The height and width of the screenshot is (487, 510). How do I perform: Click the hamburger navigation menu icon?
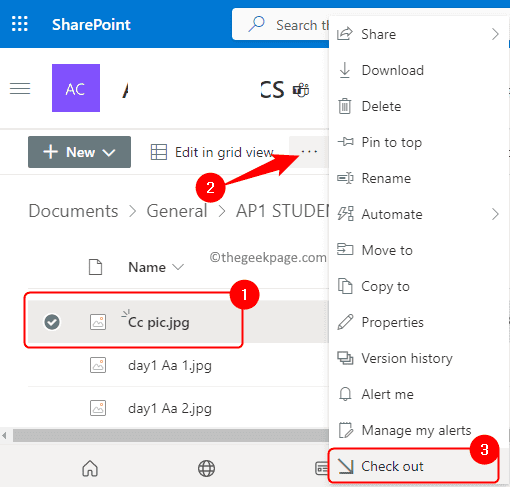[20, 89]
